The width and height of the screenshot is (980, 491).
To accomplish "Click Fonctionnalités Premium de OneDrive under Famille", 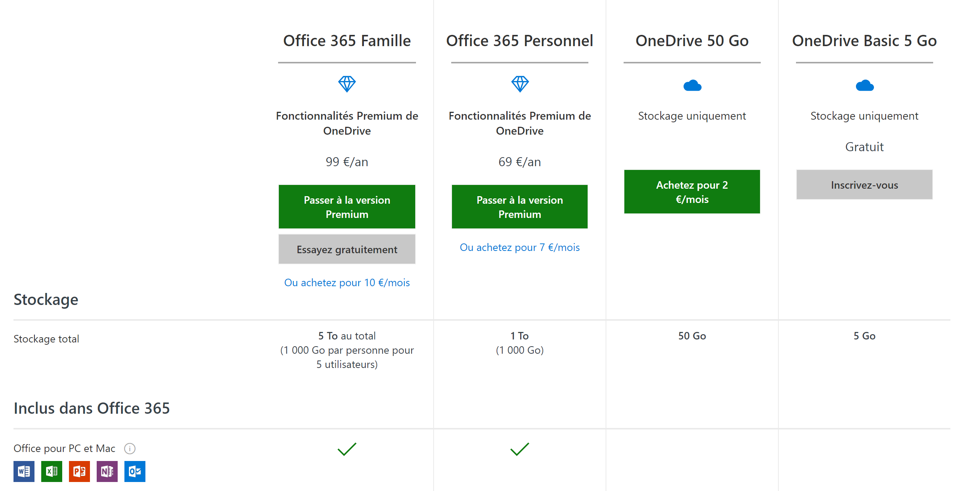I will (347, 123).
